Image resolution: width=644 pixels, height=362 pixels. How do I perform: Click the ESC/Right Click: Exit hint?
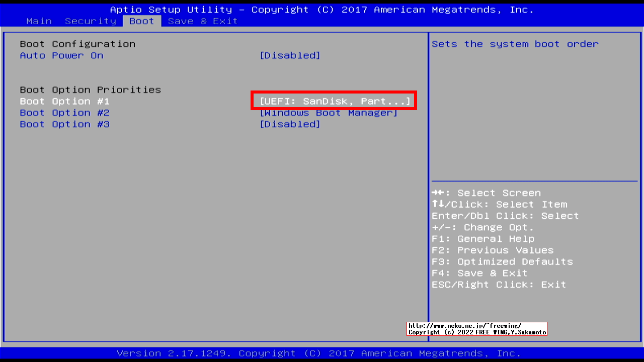(x=499, y=285)
